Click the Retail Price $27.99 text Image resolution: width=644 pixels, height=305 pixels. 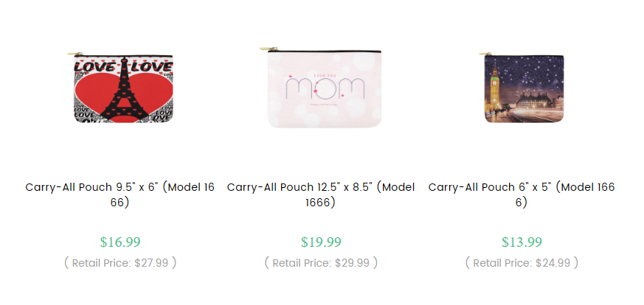click(120, 262)
